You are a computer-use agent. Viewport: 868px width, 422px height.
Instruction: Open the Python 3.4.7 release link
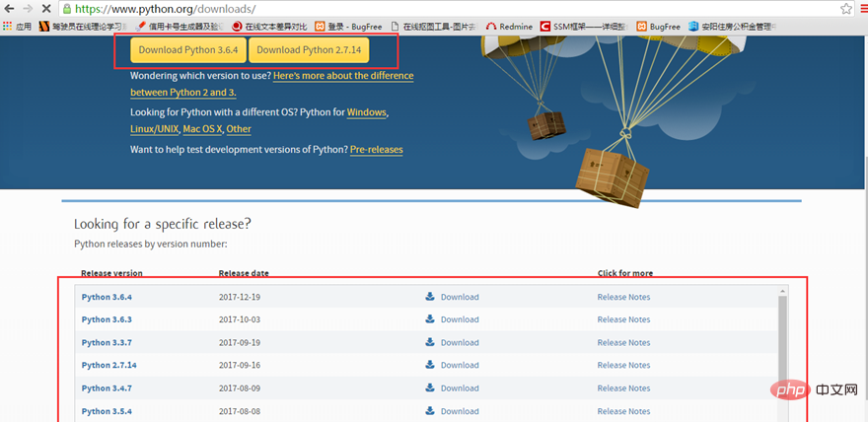pos(107,388)
